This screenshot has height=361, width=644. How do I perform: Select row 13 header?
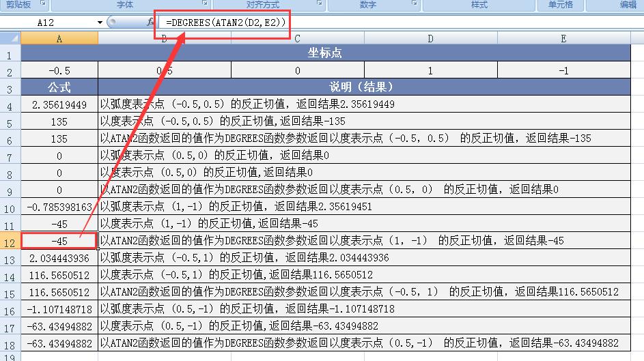coord(10,258)
